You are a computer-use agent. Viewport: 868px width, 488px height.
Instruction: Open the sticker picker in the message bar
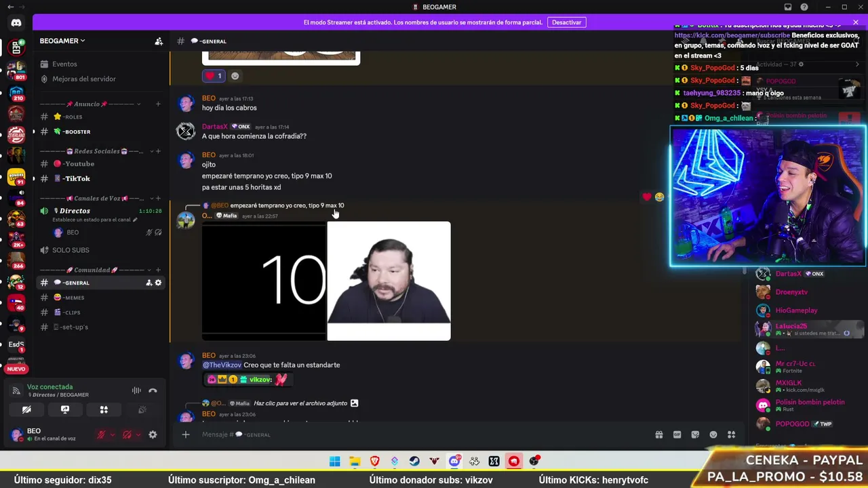point(695,434)
